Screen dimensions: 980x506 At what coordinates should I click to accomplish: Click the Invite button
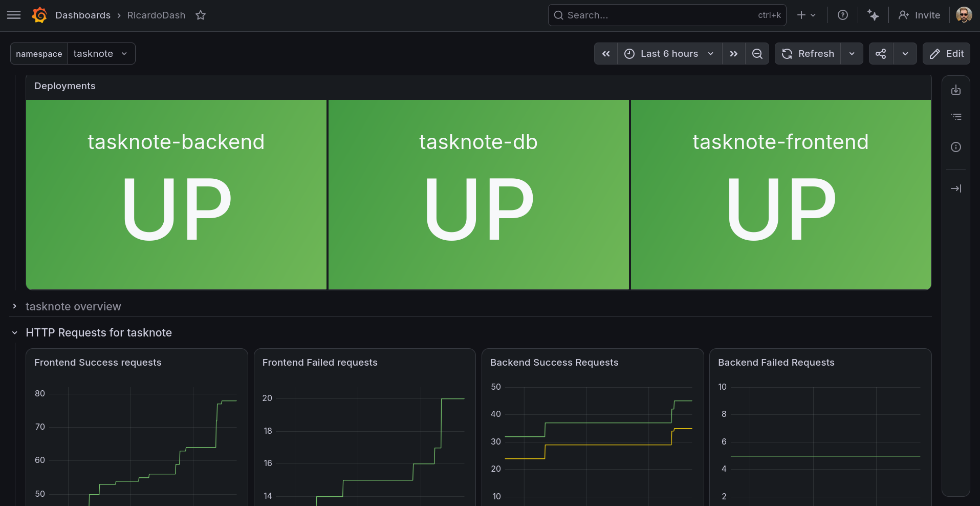(920, 15)
